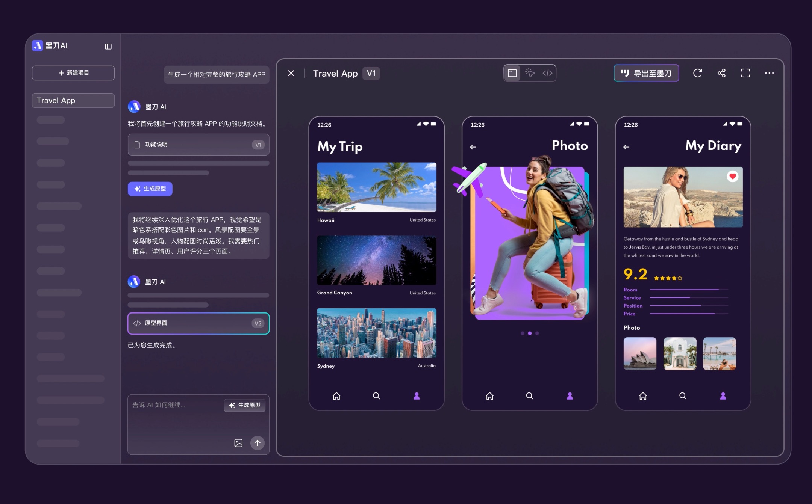Expand the 原型界面 V2 card
Screen dimensions: 812x504
point(198,323)
